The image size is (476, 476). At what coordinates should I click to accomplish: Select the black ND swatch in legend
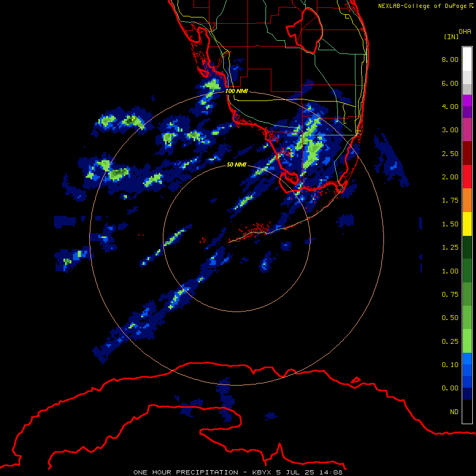click(467, 411)
